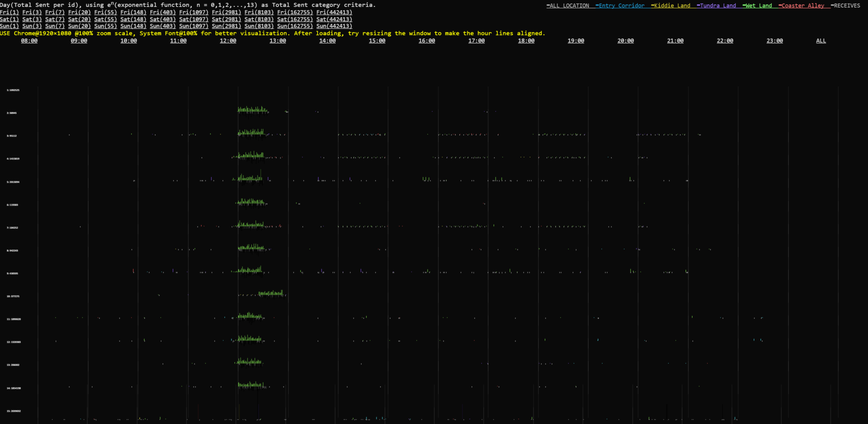The width and height of the screenshot is (868, 424).
Task: Select the Sun(3) link
Action: 32,26
